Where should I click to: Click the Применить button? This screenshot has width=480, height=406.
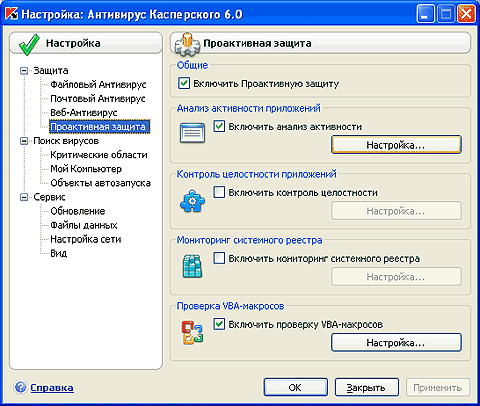(438, 387)
